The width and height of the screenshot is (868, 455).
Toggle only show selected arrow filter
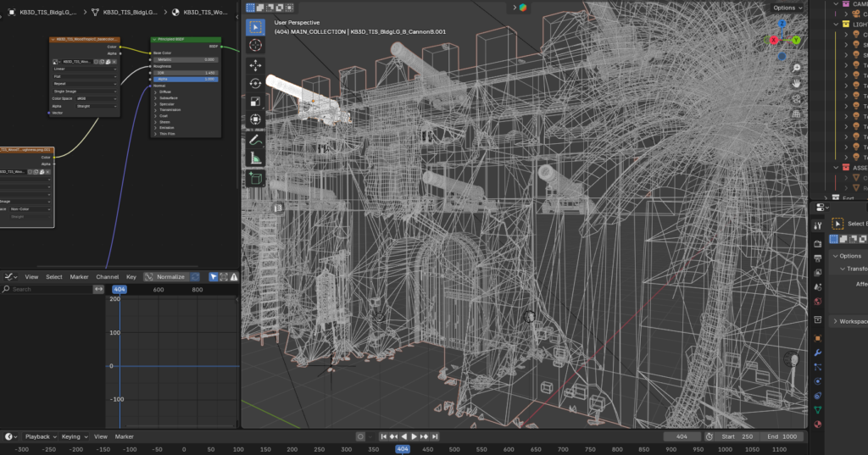213,276
